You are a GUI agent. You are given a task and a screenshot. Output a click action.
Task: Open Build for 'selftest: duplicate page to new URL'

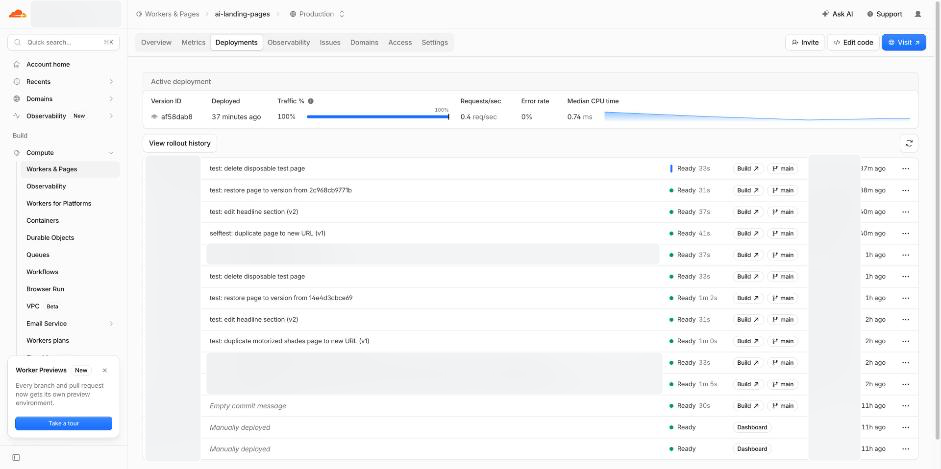[748, 233]
